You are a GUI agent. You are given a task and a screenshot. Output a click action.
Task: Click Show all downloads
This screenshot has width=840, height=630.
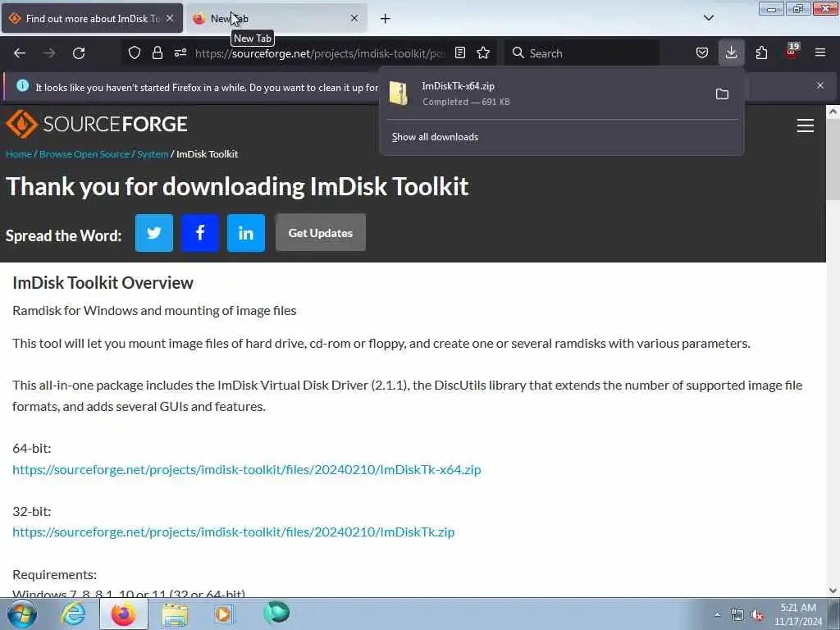tap(435, 137)
